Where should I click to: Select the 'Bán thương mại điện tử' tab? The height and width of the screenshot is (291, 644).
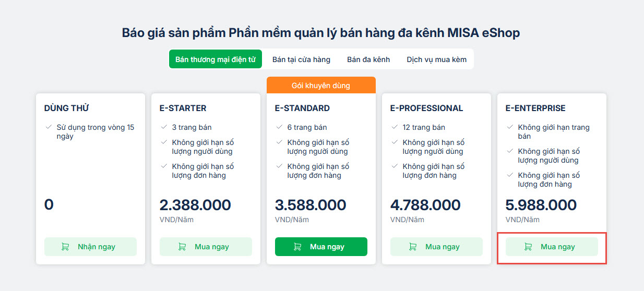pyautogui.click(x=215, y=59)
